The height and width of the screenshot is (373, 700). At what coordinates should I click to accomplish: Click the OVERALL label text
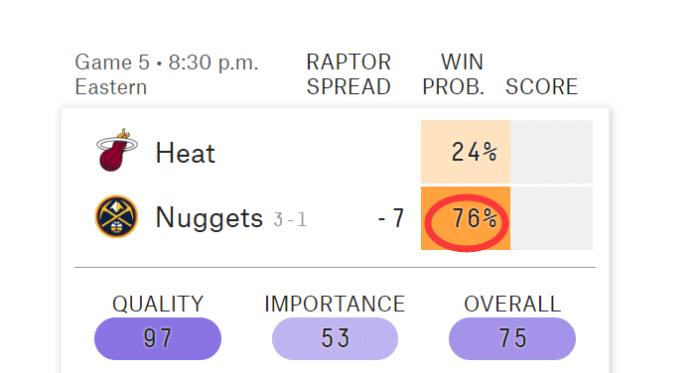click(x=512, y=304)
